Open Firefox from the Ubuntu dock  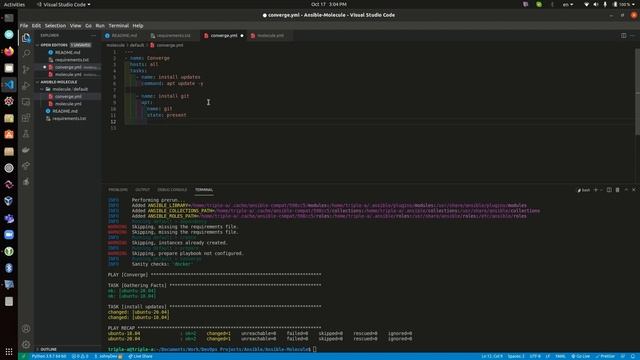pos(9,51)
